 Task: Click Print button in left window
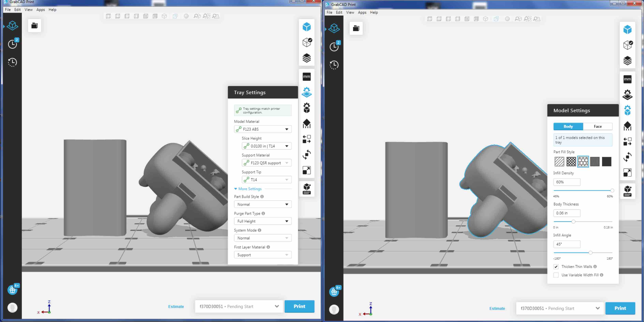click(299, 306)
